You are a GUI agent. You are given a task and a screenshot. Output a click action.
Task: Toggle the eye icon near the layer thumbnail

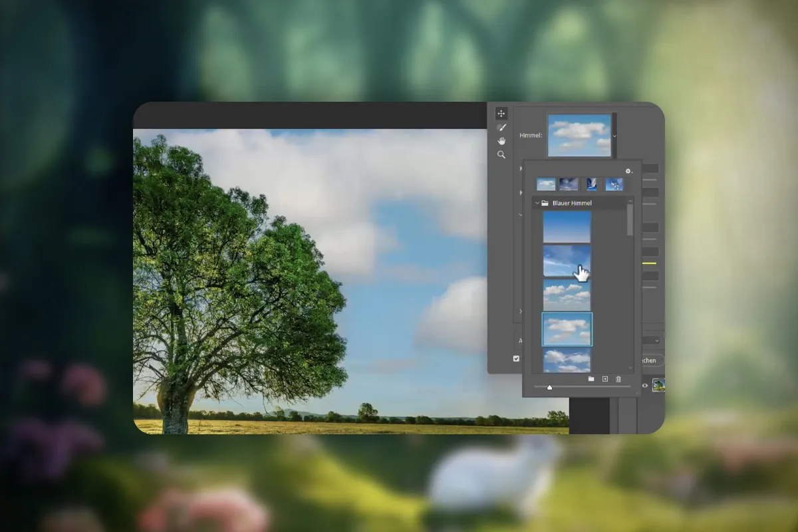pos(644,385)
